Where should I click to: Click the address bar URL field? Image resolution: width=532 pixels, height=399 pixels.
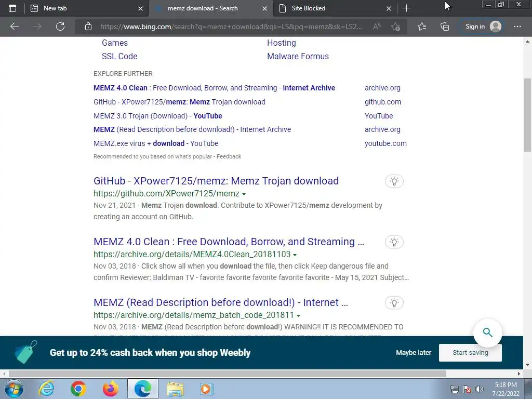pyautogui.click(x=231, y=26)
